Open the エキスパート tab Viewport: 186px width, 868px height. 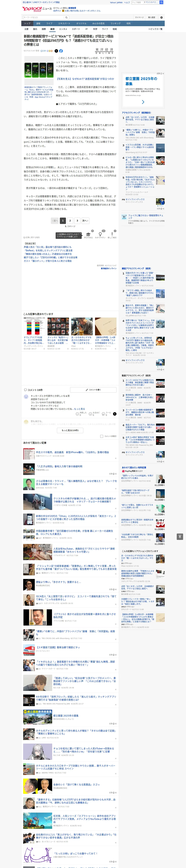pos(64,24)
